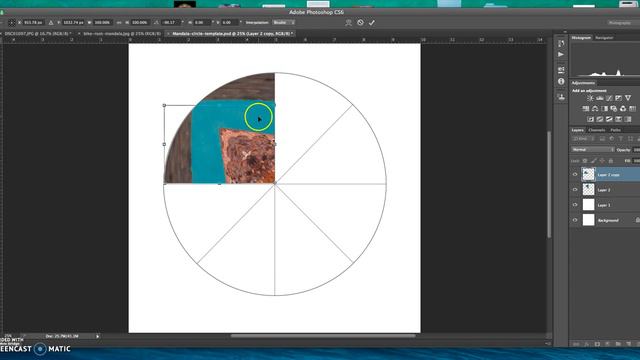
Task: Open the Clone Source panel icon
Action: click(x=561, y=97)
